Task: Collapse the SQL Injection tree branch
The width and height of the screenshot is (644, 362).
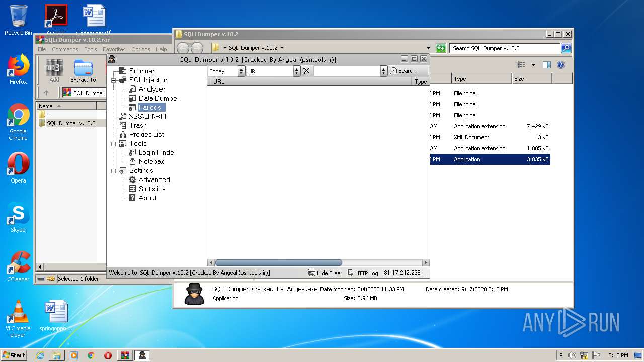Action: coord(114,80)
